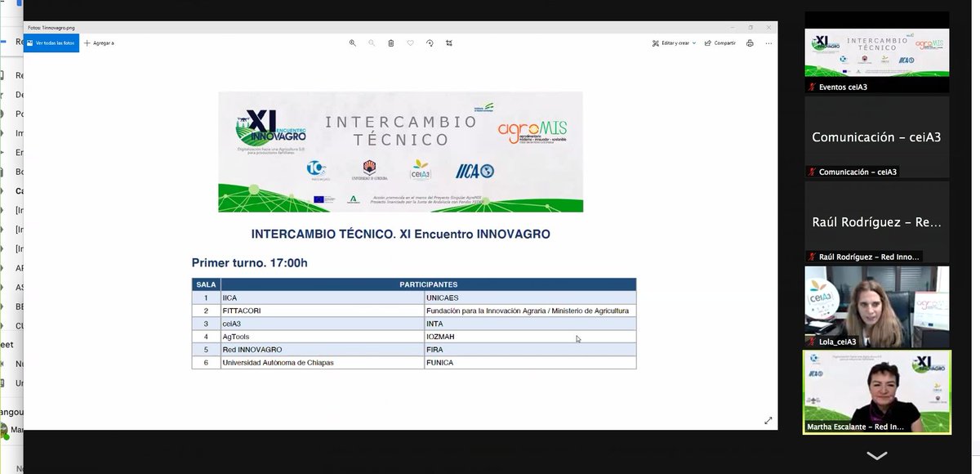
Task: Expand participant gallery with the down chevron
Action: 876,455
